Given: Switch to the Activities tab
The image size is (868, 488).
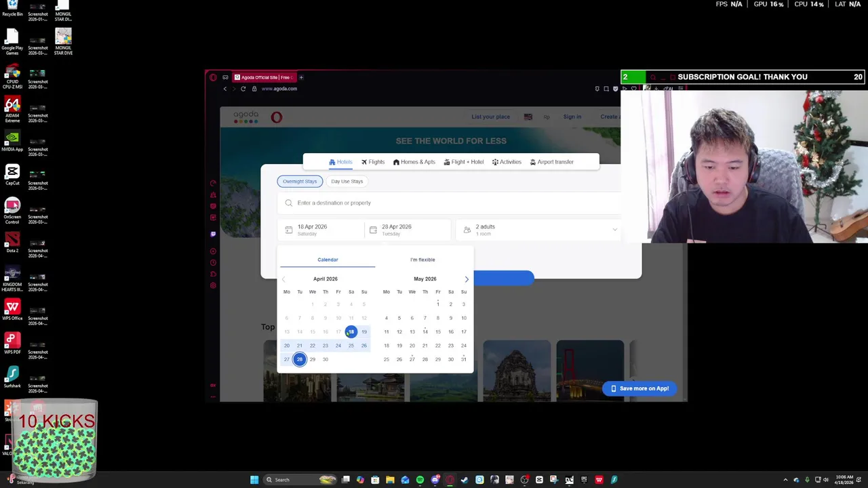Looking at the screenshot, I should pos(507,162).
